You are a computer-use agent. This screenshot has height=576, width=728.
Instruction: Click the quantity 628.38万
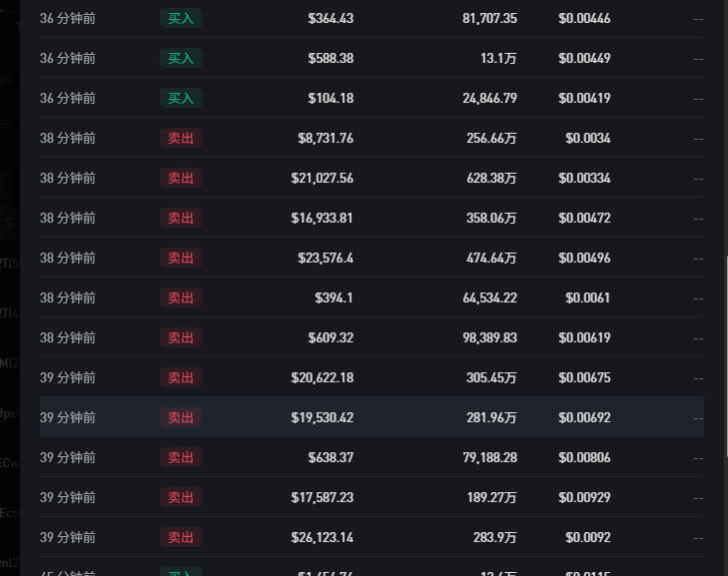[x=491, y=178]
